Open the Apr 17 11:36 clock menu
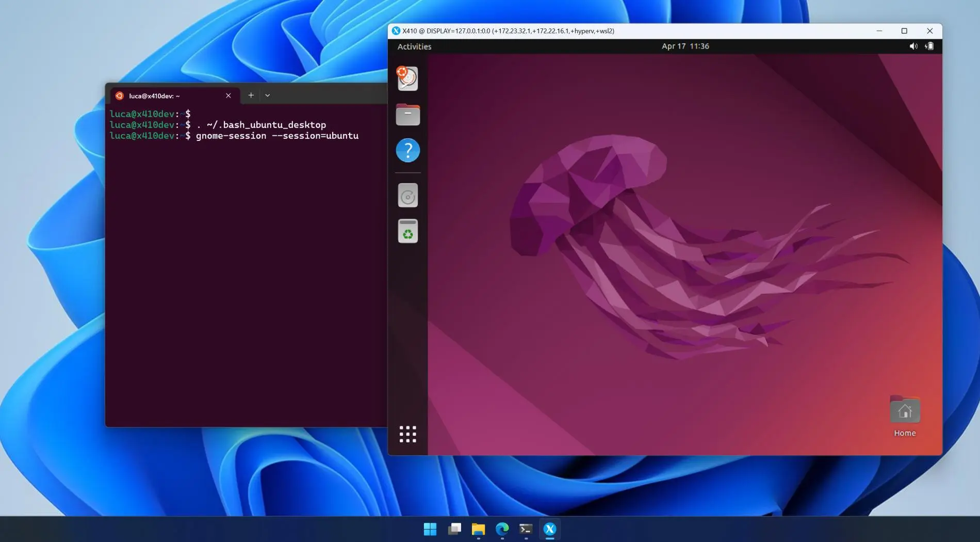The image size is (980, 542). click(x=685, y=46)
